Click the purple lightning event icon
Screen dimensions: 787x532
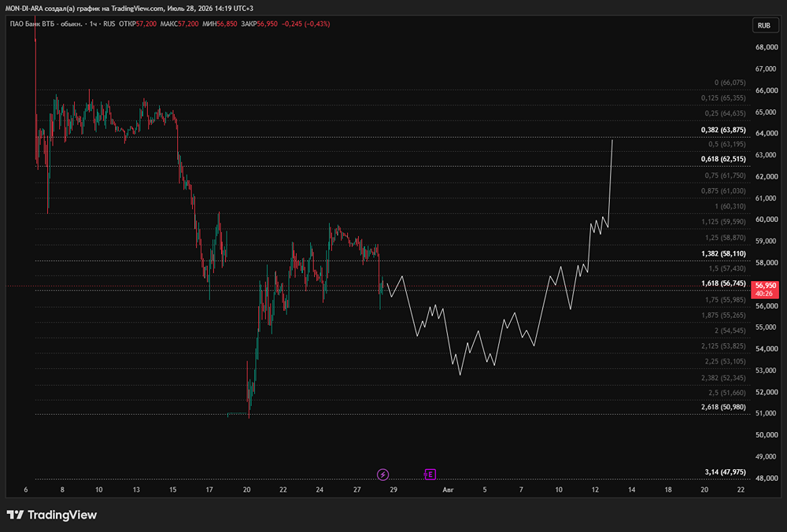(x=382, y=475)
